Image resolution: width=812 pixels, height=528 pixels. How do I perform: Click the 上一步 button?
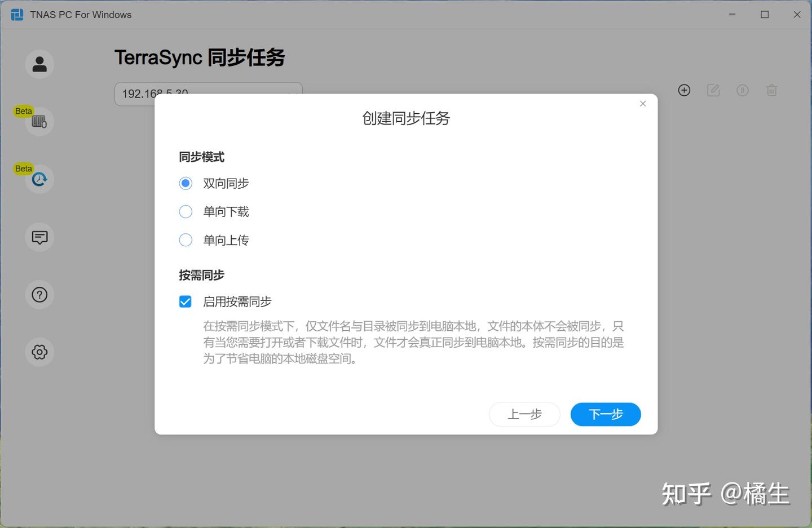[x=524, y=414]
